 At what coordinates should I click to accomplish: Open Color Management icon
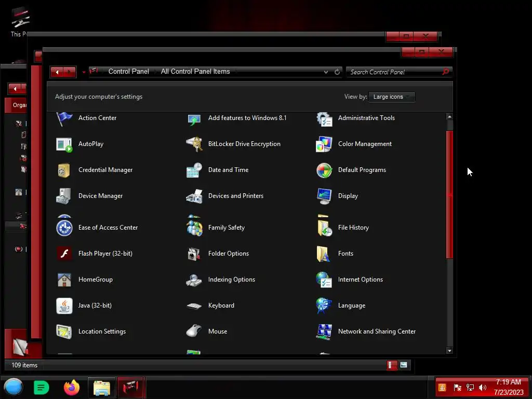tap(324, 144)
